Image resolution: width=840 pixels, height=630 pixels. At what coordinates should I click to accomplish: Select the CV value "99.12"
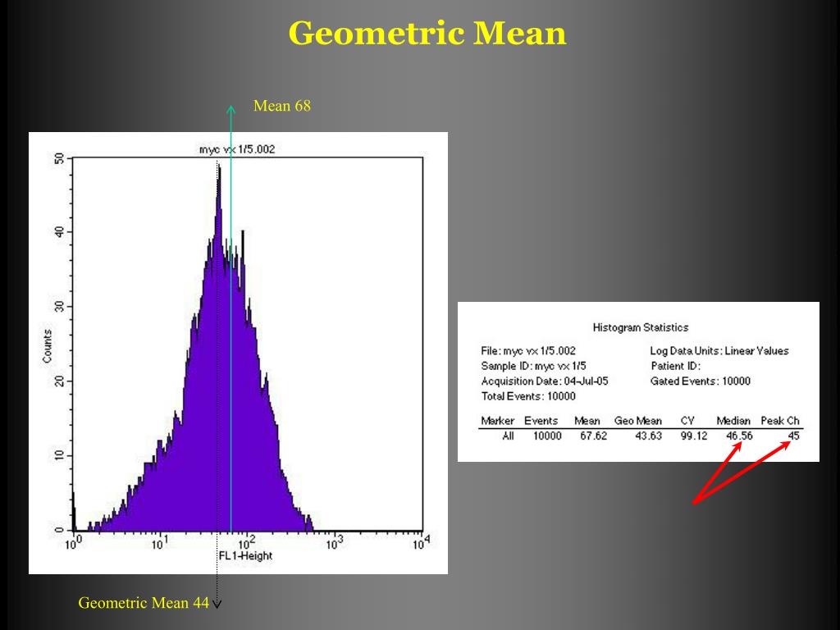pos(694,436)
